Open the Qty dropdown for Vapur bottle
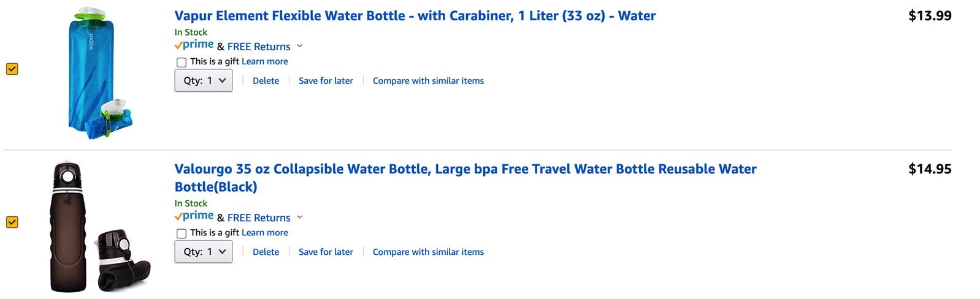The height and width of the screenshot is (299, 980). [204, 81]
